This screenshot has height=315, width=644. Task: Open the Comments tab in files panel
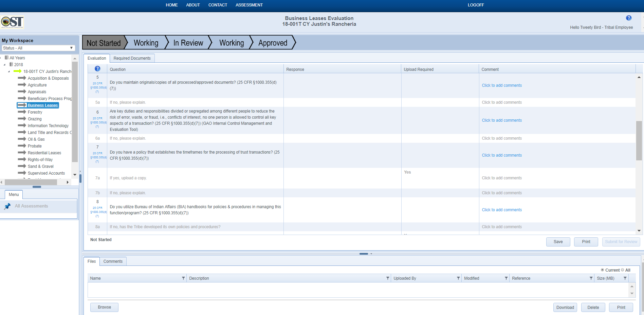(x=113, y=261)
